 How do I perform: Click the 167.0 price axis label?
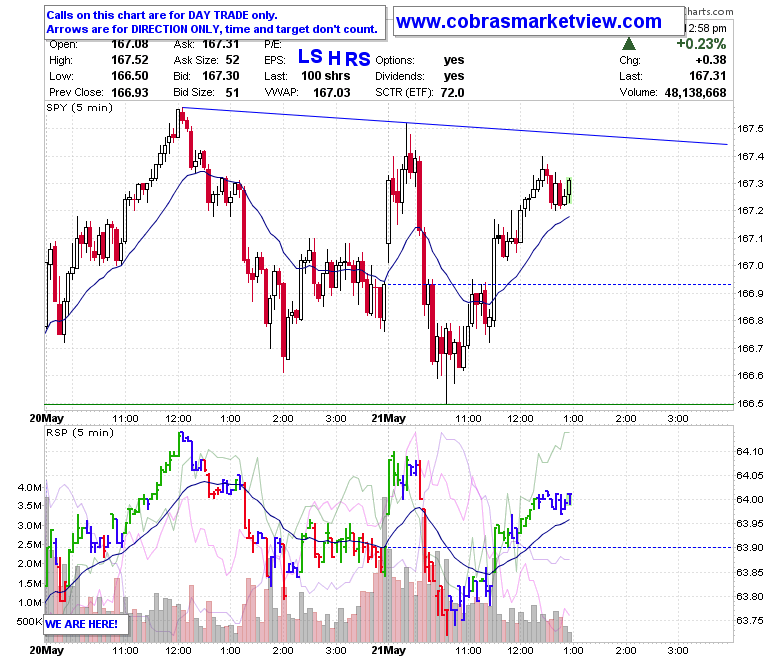(x=750, y=266)
